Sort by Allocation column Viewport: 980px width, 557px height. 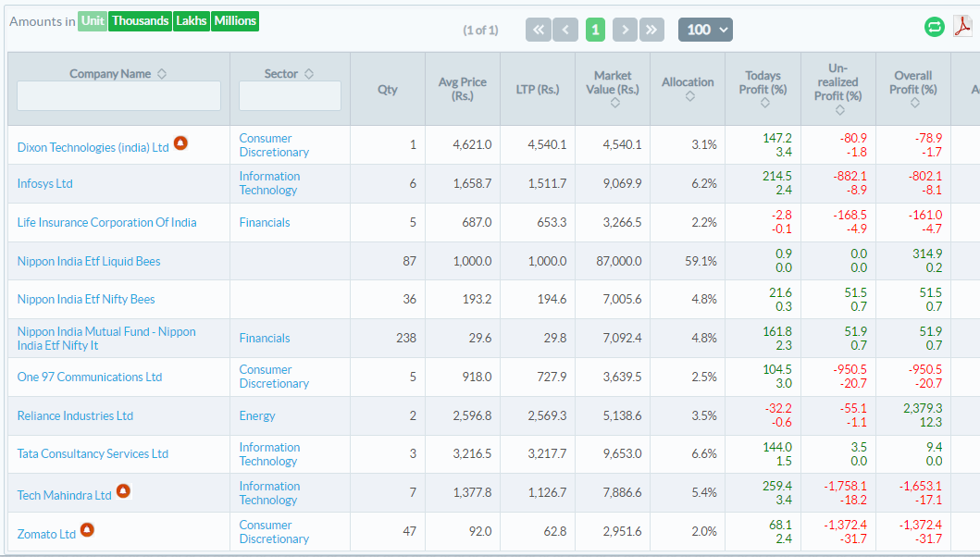point(690,96)
